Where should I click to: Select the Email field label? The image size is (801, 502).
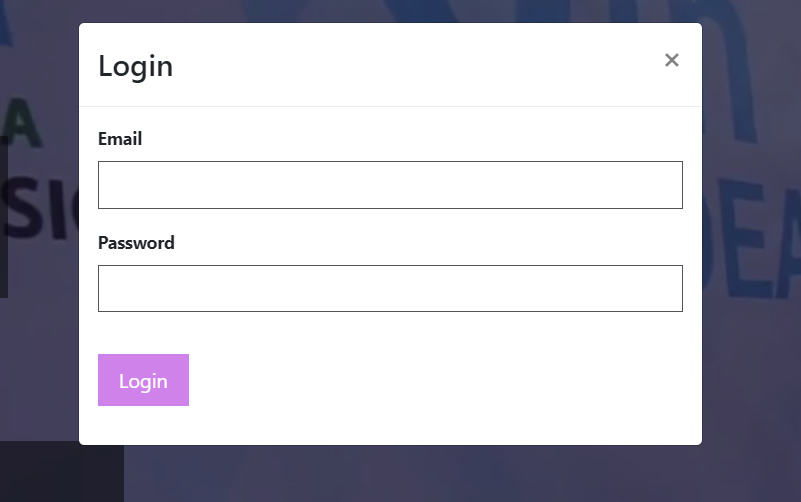click(120, 139)
